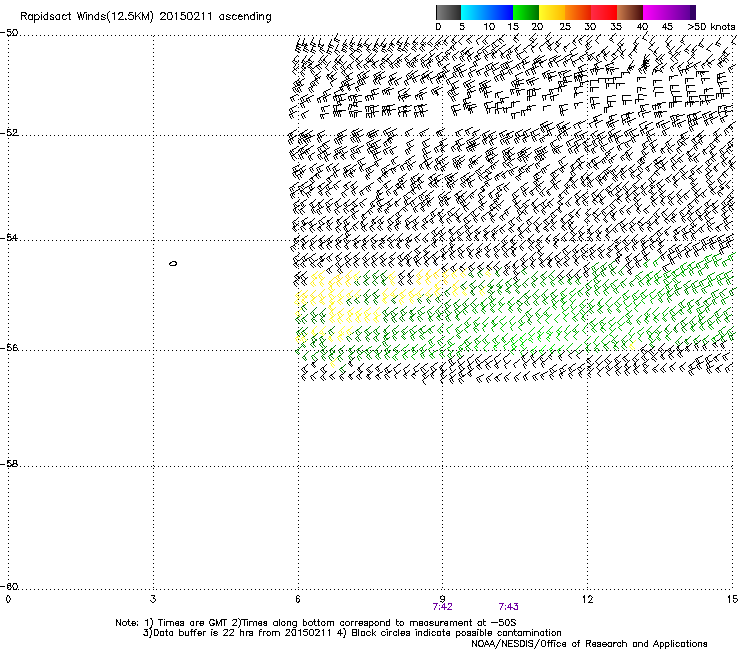Image resolution: width=740 pixels, height=650 pixels.
Task: Click the "Rapidscat Winds(12.5KM) 20150211 ascending" title
Action: (146, 17)
